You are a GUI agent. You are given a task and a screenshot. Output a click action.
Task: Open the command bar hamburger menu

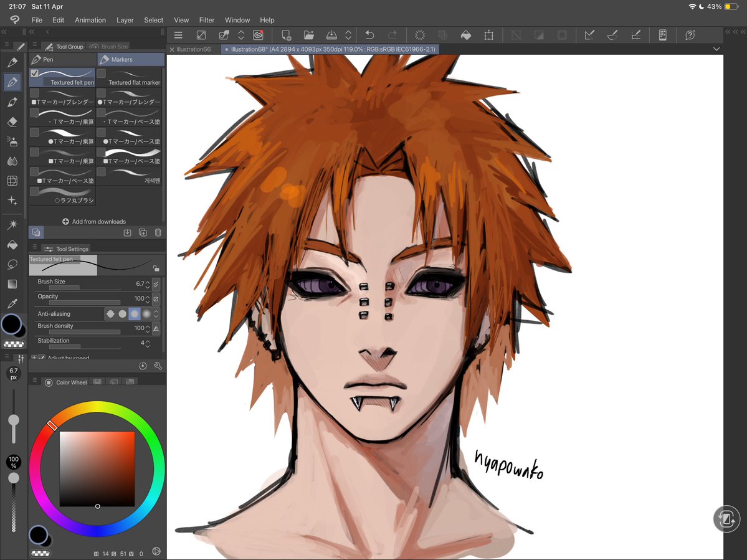click(x=178, y=35)
